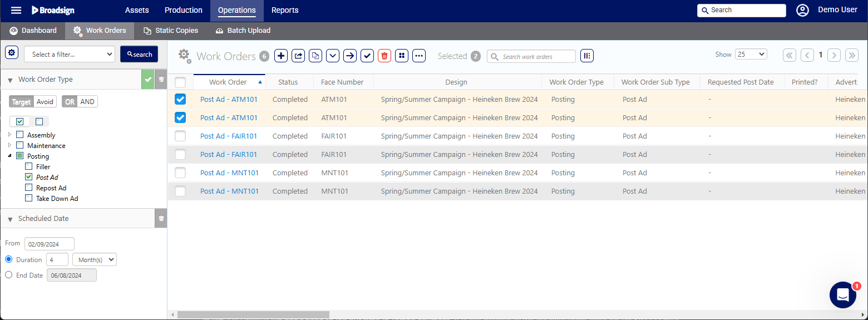Check the Repost Ad checkbox
This screenshot has width=868, height=320.
click(x=29, y=188)
